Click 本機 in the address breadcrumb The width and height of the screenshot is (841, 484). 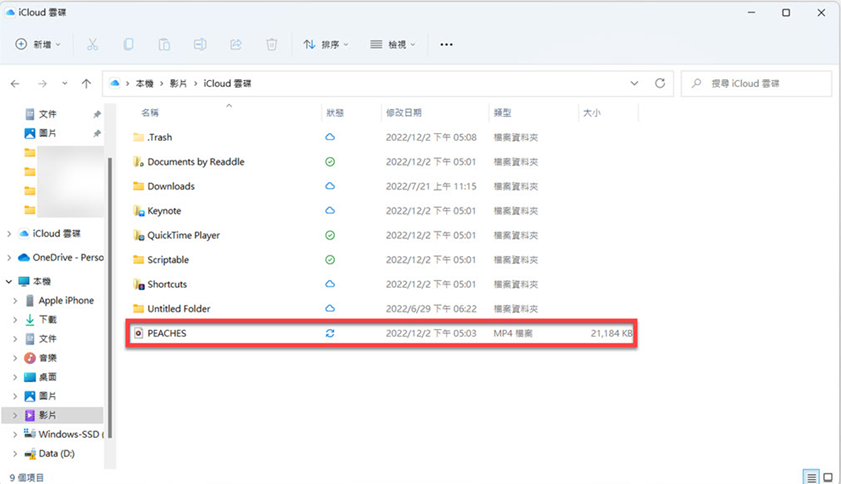point(144,84)
